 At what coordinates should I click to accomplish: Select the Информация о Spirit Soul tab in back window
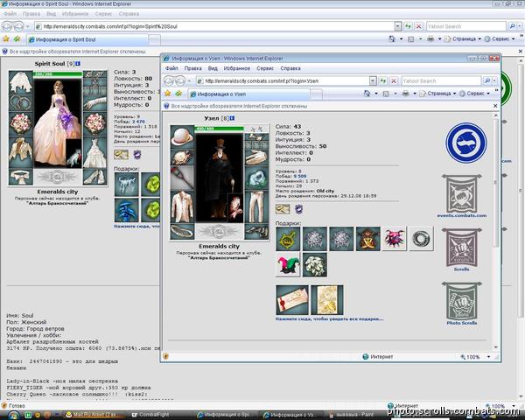click(88, 39)
